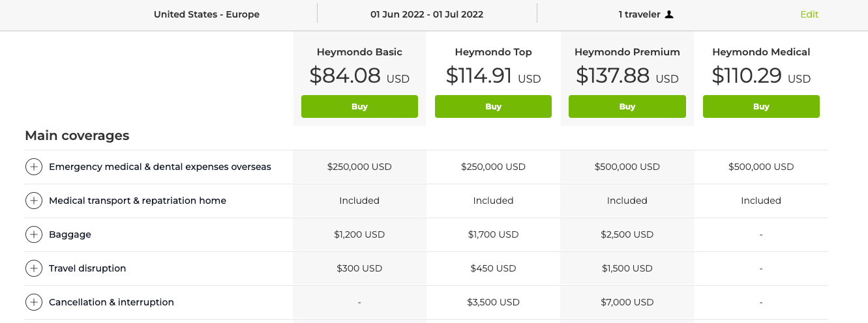Click the plus icon beside Baggage

[33, 234]
